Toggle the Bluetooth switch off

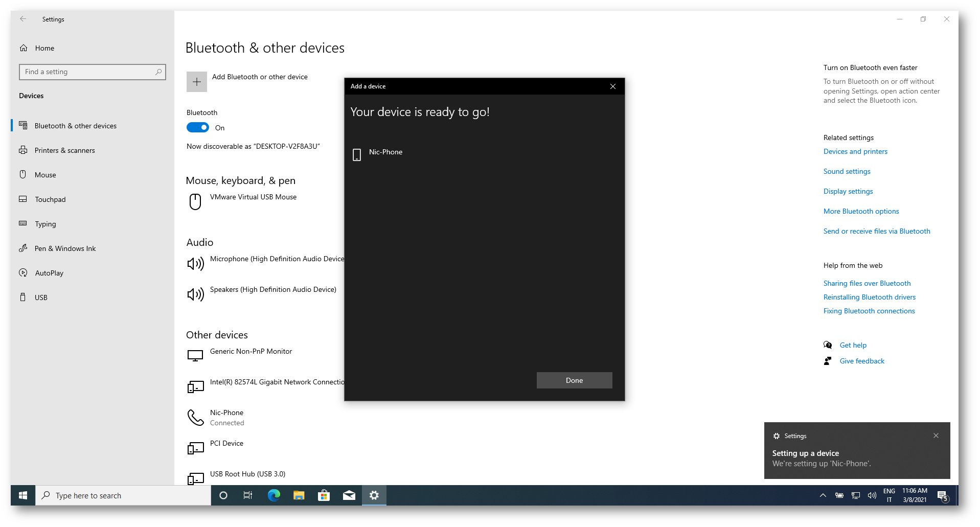coord(198,128)
